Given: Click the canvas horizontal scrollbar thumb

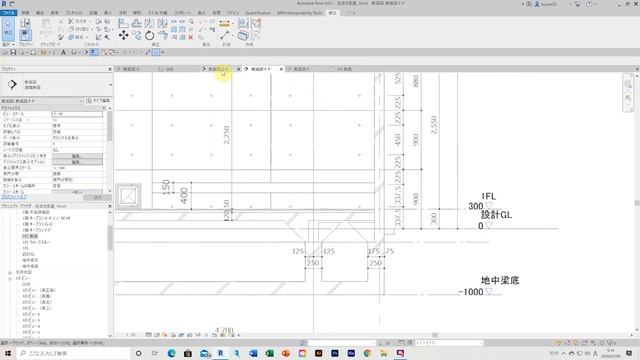Looking at the screenshot, I should [x=435, y=335].
